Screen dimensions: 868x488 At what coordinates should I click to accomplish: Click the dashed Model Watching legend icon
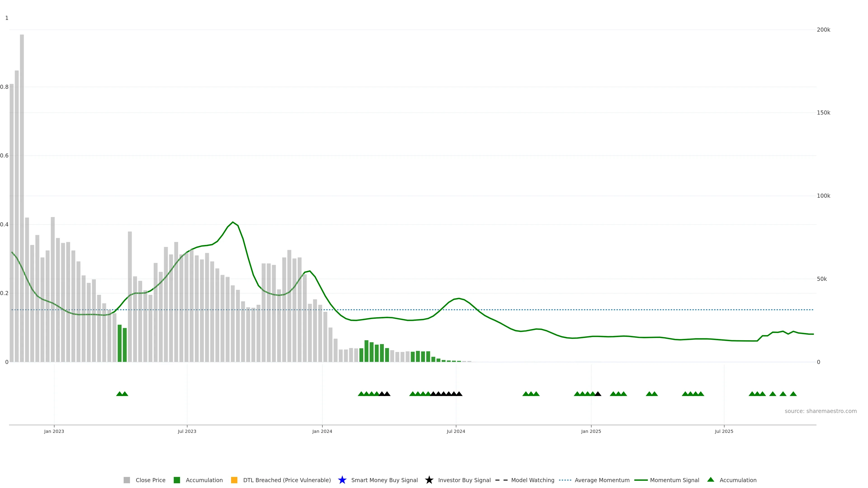(x=501, y=480)
